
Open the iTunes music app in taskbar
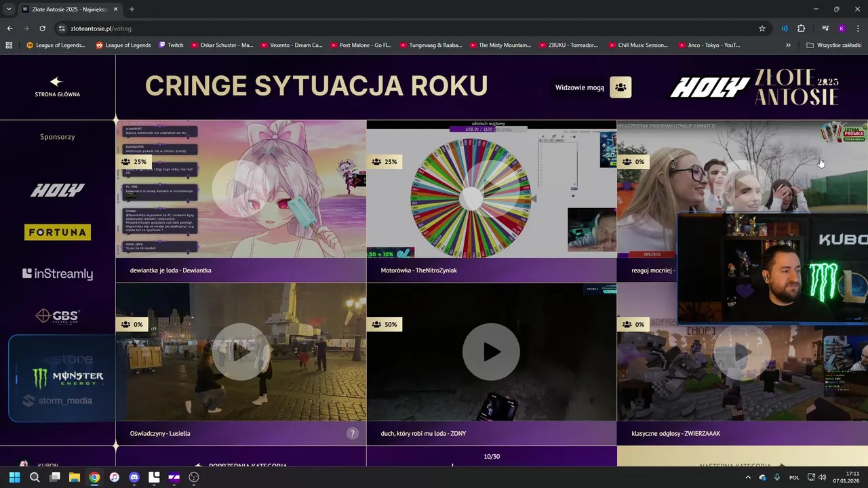115,477
